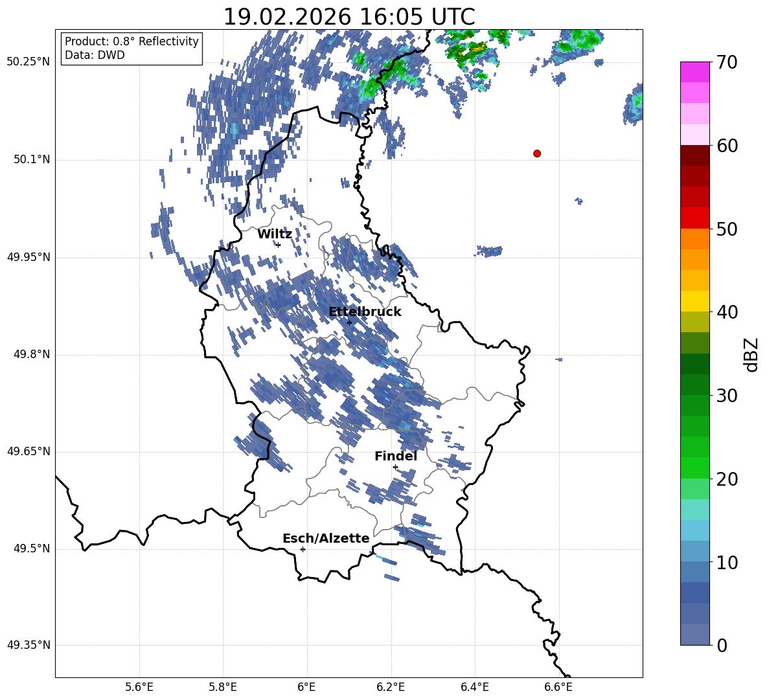Click the 10 tick on colorbar
Image resolution: width=767 pixels, height=700 pixels.
tap(727, 563)
